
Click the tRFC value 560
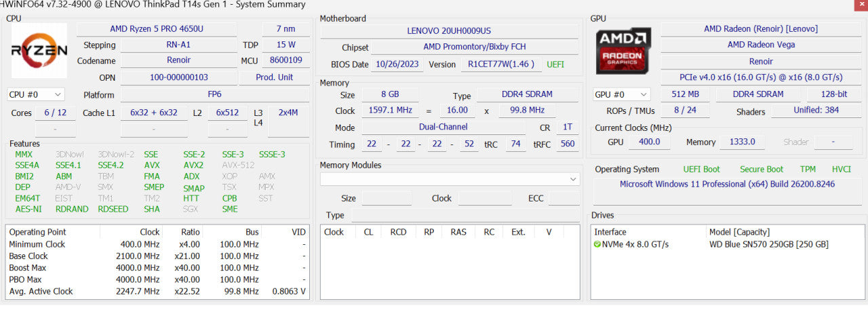coord(568,144)
